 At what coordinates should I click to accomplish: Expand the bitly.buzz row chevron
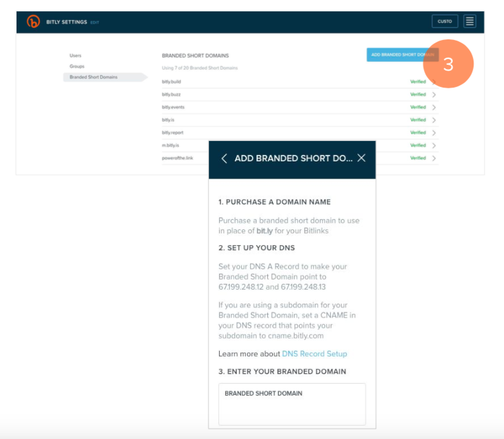(x=434, y=95)
